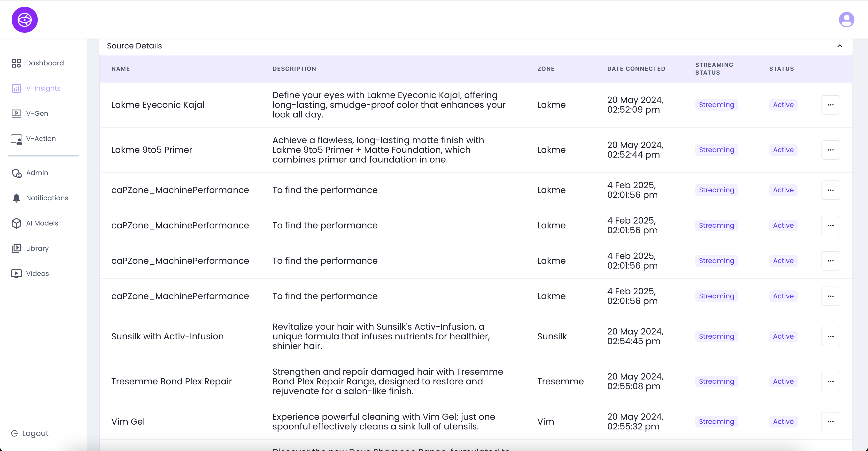Open Notifications menu item

pyautogui.click(x=47, y=198)
